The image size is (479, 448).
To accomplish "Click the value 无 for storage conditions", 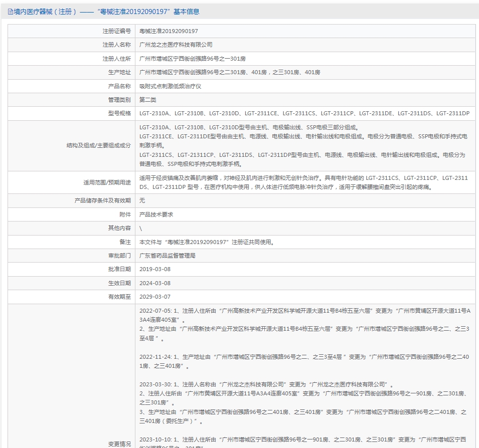I will point(142,200).
